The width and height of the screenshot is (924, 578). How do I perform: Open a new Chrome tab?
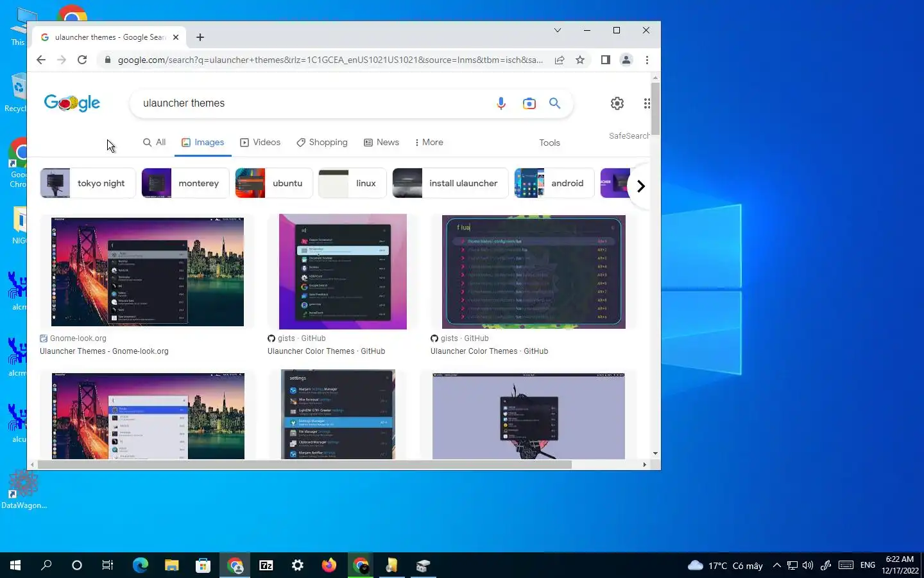[200, 37]
